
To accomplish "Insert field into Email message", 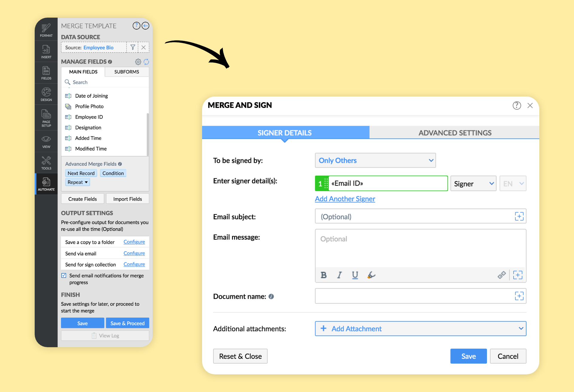I will (517, 275).
